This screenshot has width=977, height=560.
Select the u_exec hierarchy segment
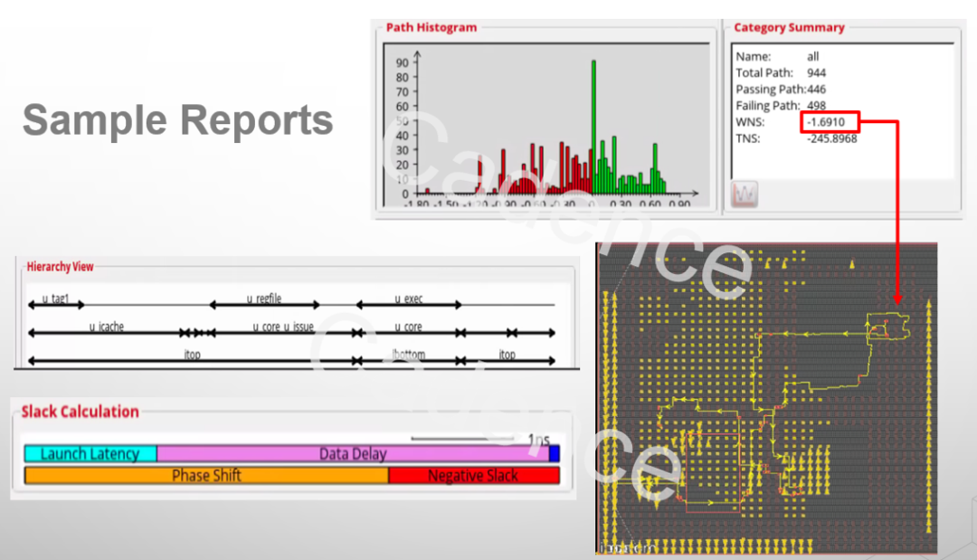[x=409, y=304]
